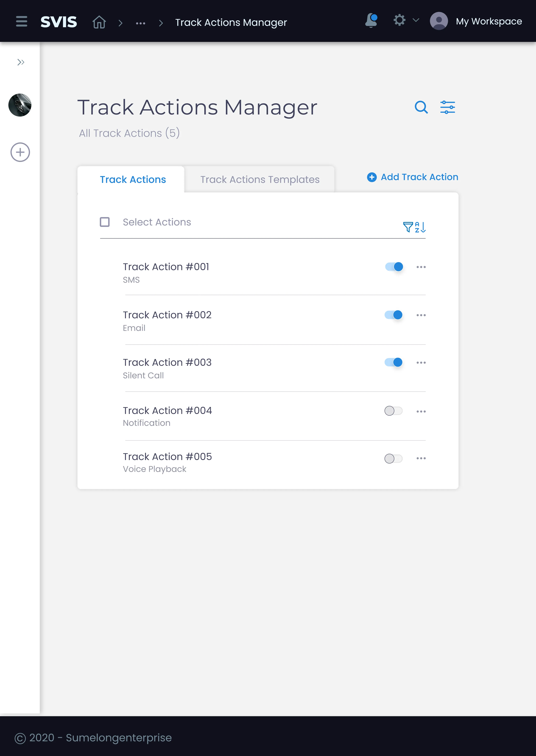Open My Workspace menu
Viewport: 536px width, 756px height.
(489, 21)
